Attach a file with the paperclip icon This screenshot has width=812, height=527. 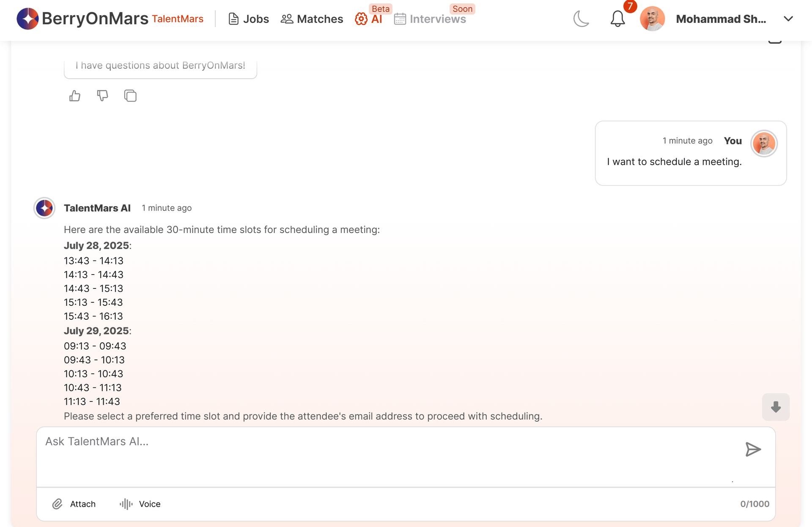(x=58, y=504)
